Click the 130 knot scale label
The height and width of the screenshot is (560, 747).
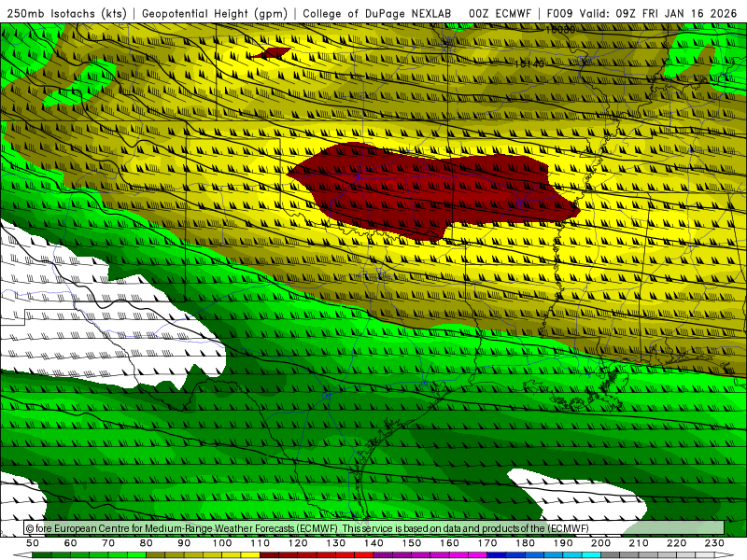pos(336,543)
